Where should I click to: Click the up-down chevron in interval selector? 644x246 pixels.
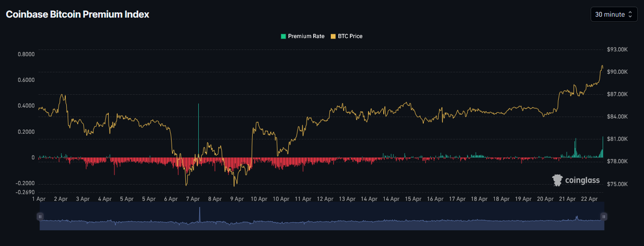(630, 14)
